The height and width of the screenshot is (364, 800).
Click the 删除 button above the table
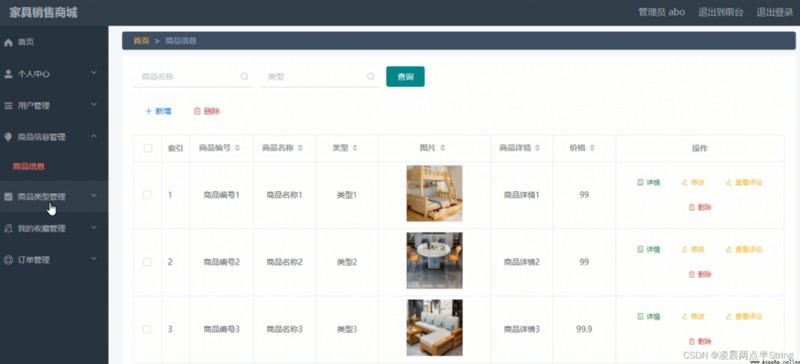(x=207, y=111)
